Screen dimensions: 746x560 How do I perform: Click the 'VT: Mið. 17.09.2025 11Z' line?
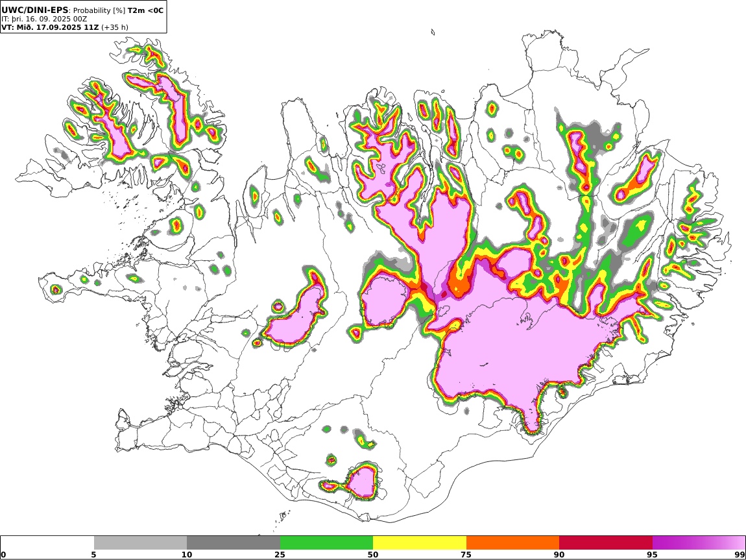pos(50,27)
